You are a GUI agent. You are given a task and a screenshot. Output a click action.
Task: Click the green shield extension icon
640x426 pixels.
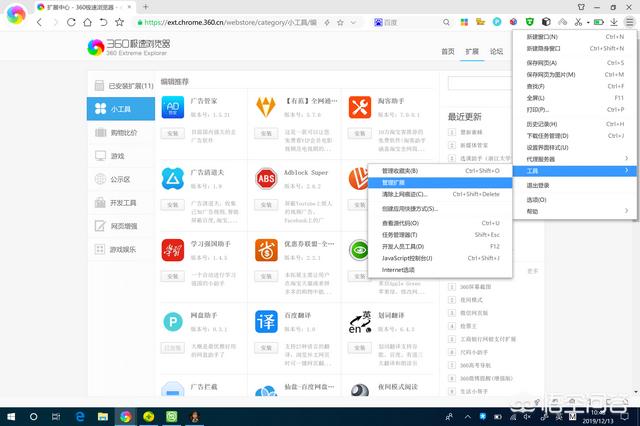pyautogui.click(x=530, y=22)
